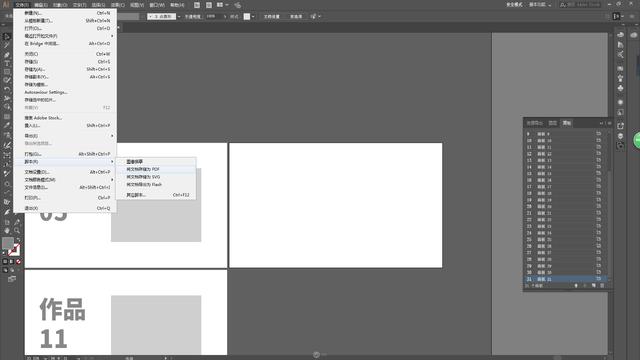Click the Go to Bridge icon
The width and height of the screenshot is (640, 360).
click(x=197, y=5)
